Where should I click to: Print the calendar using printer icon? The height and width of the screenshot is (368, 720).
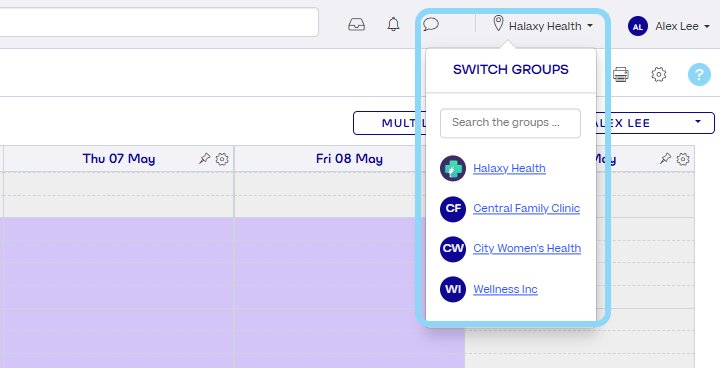tap(620, 74)
